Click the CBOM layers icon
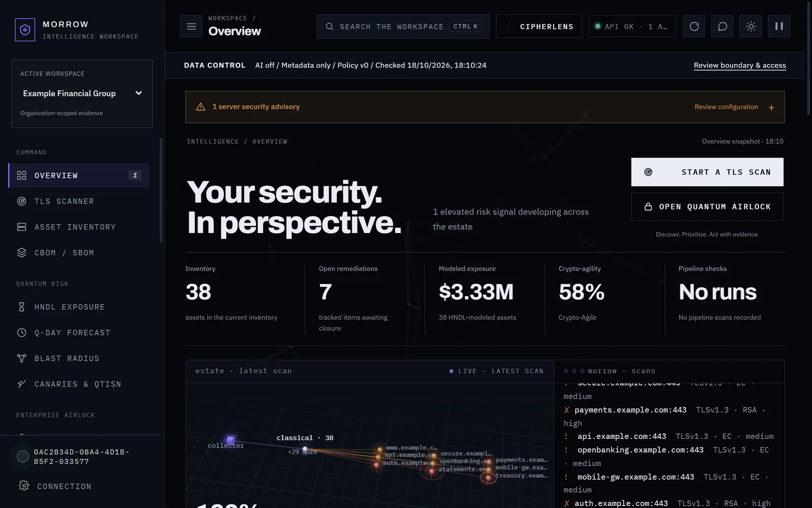This screenshot has width=812, height=508. pyautogui.click(x=21, y=252)
